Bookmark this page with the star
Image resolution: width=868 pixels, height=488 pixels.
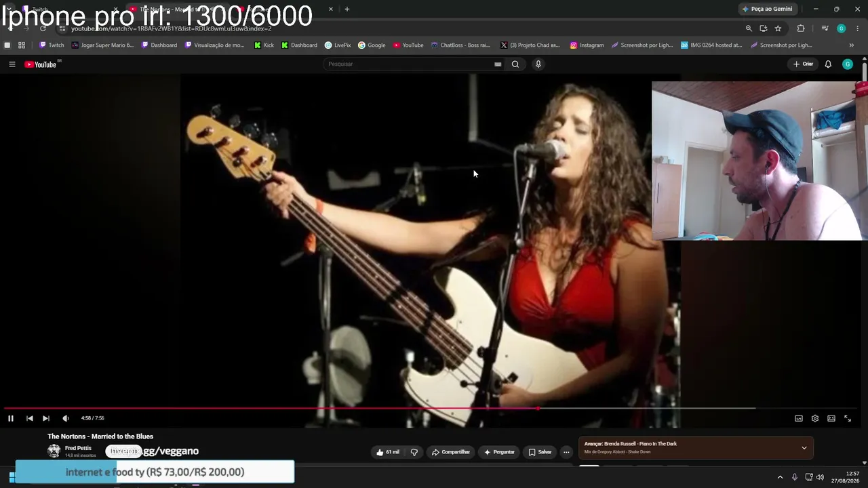point(778,28)
